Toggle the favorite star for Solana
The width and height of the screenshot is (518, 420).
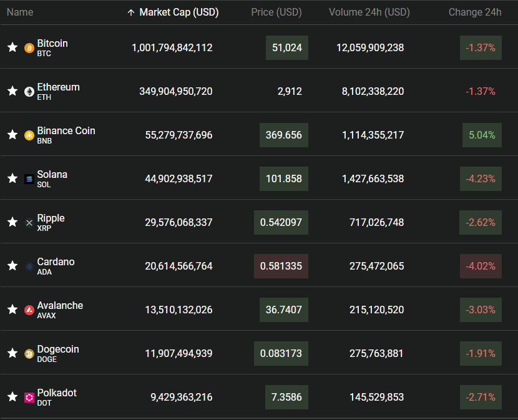coord(12,178)
